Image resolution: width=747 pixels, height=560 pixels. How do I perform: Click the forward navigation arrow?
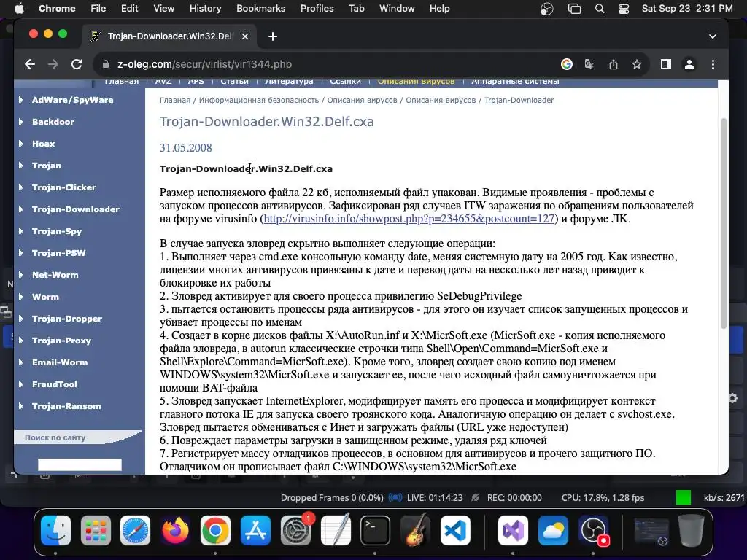point(53,64)
